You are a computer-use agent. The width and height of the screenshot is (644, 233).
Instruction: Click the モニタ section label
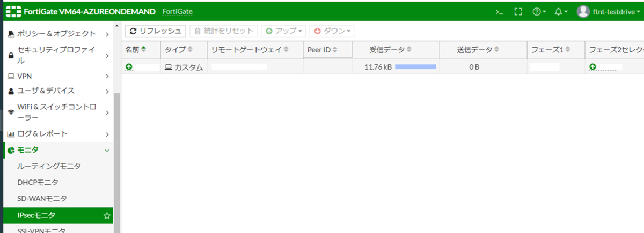[x=28, y=150]
